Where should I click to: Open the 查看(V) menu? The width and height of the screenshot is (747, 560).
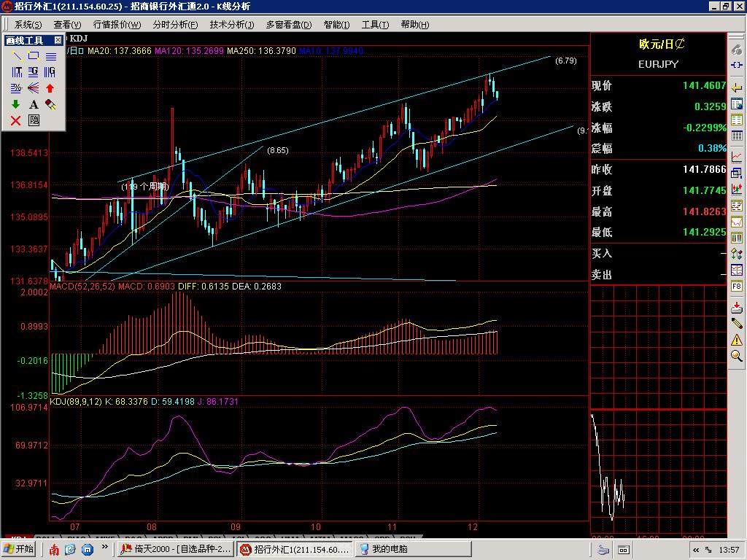click(66, 24)
